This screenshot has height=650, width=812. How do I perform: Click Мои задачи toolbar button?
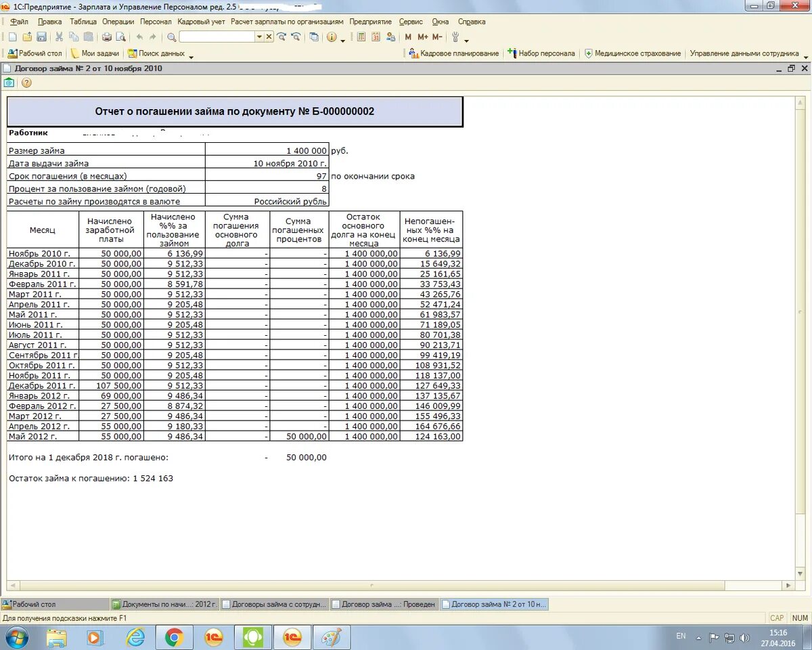point(95,53)
